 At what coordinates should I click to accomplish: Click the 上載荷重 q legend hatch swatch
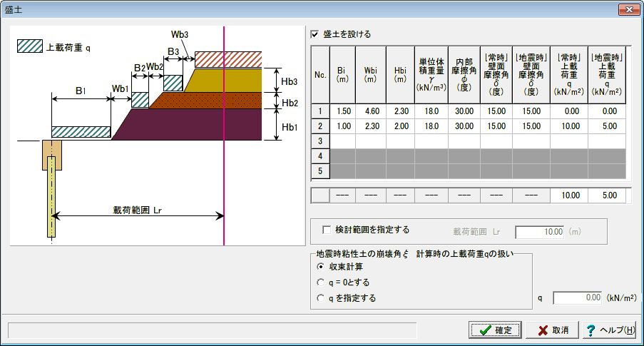pos(30,46)
